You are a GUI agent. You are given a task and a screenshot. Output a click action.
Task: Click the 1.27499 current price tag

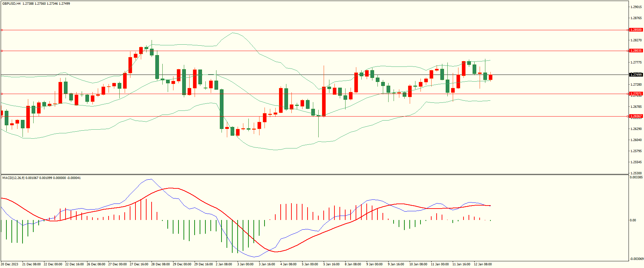pos(636,75)
